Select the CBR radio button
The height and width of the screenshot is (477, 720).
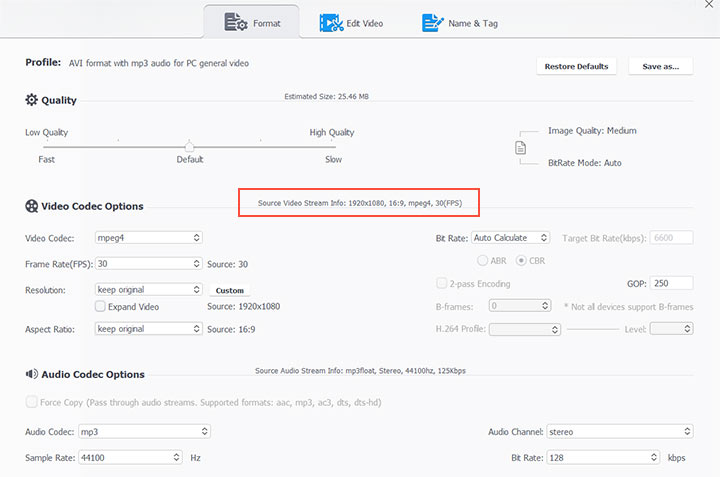pos(521,260)
